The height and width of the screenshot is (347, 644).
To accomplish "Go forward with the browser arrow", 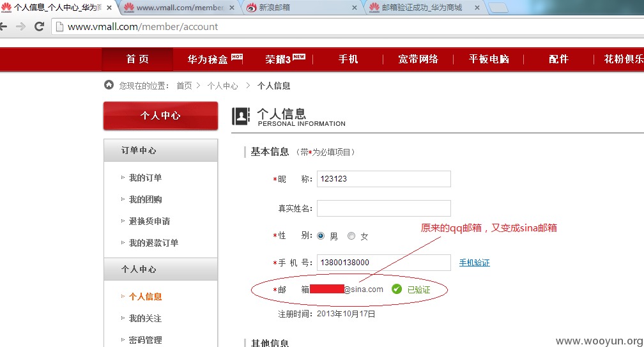I will 20,27.
